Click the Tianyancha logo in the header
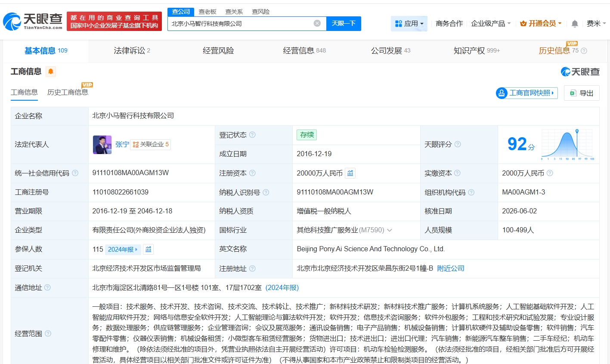This screenshot has width=610, height=364. [33, 21]
